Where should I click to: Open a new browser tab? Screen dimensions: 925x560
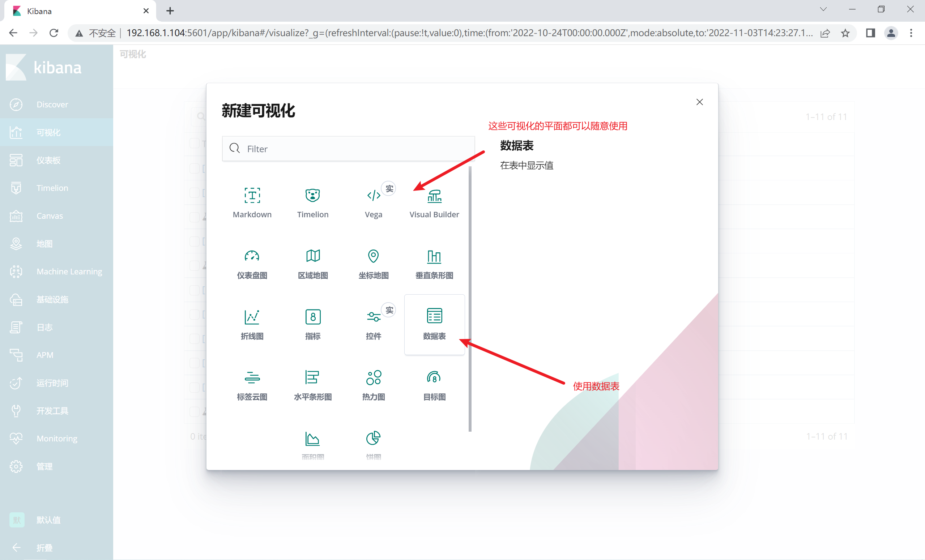pyautogui.click(x=170, y=11)
